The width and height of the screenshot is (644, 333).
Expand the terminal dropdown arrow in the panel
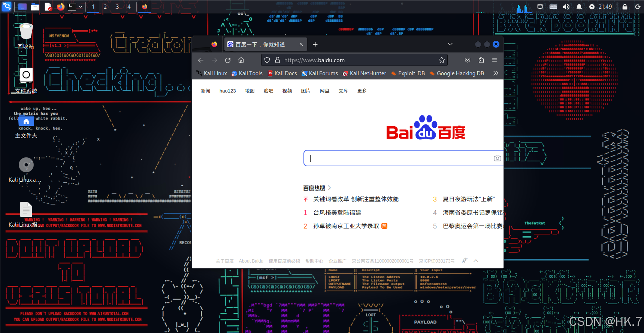click(81, 7)
